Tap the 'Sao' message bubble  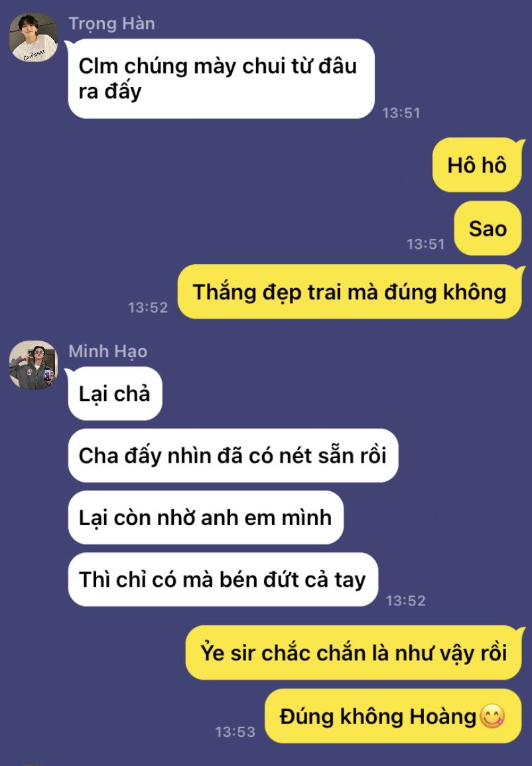(x=488, y=228)
